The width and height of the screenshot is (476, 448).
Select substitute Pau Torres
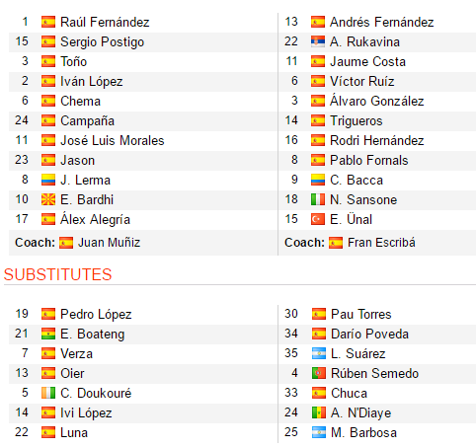coord(361,314)
